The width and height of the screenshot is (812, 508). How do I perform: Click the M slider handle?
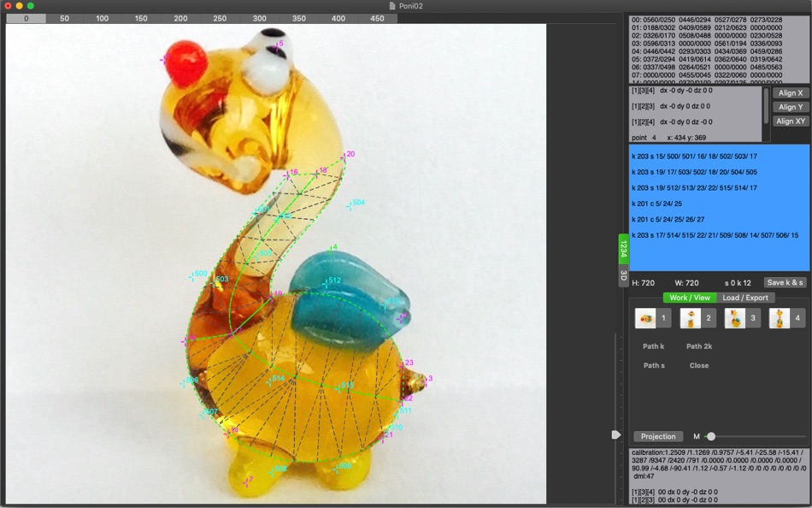click(711, 436)
